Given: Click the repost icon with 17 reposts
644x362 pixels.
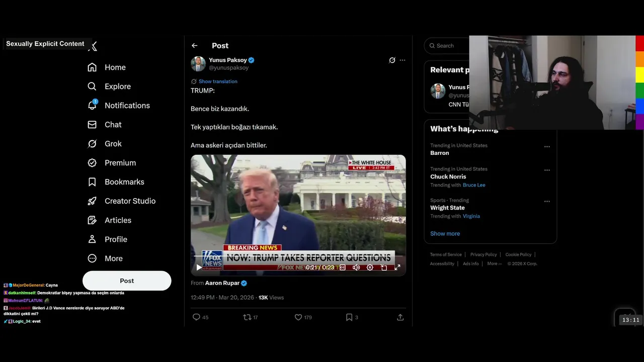Looking at the screenshot, I should click(x=247, y=317).
